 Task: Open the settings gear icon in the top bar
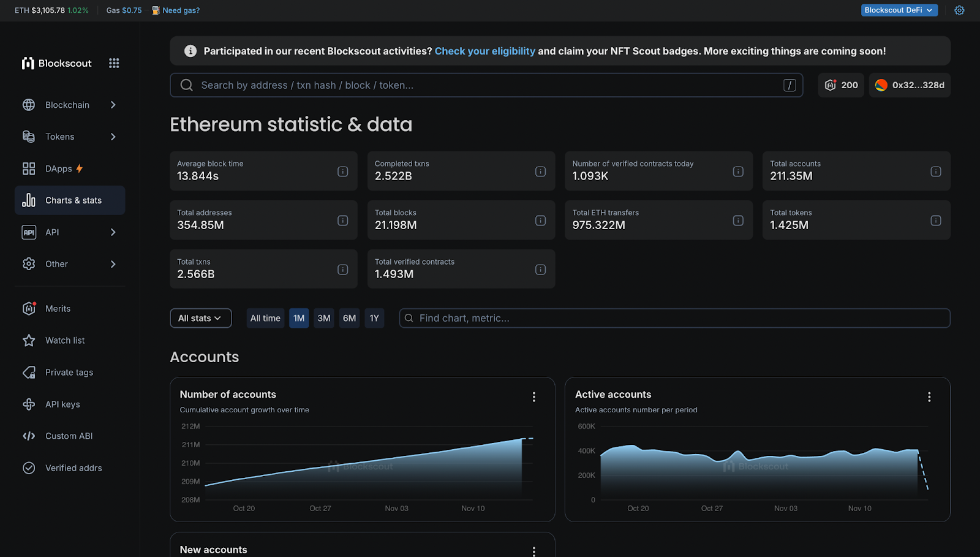(x=959, y=10)
